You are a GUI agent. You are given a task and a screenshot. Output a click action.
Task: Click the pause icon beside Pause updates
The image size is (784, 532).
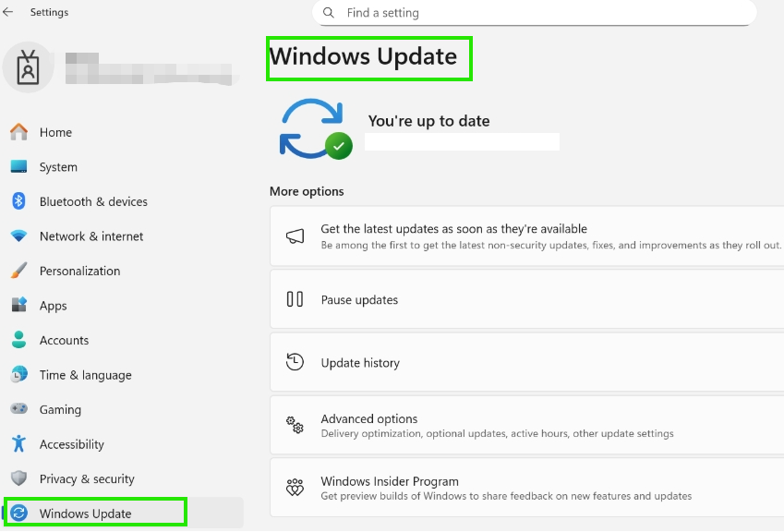tap(295, 299)
